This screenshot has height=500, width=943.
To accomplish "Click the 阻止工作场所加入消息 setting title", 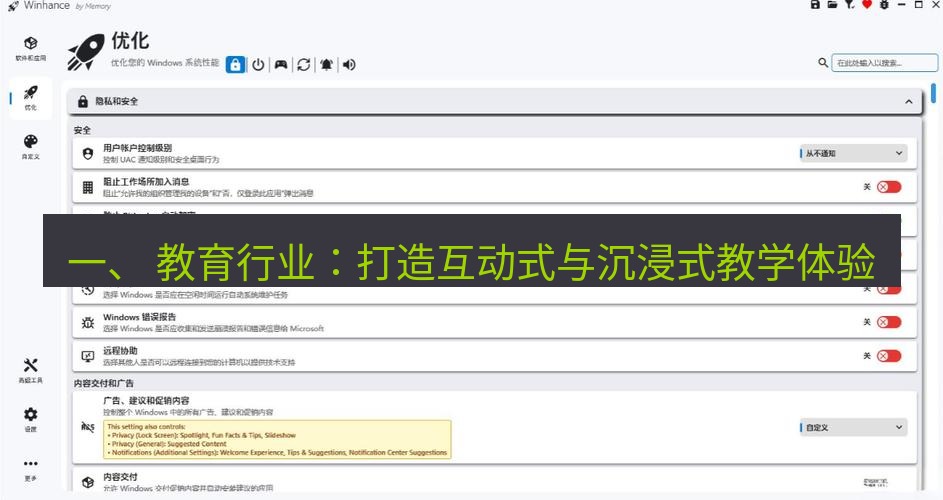I will coord(146,182).
